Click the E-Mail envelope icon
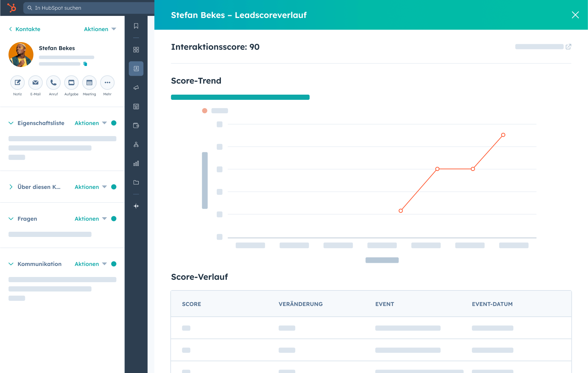Screen dimensions: 588x373 tap(36, 83)
